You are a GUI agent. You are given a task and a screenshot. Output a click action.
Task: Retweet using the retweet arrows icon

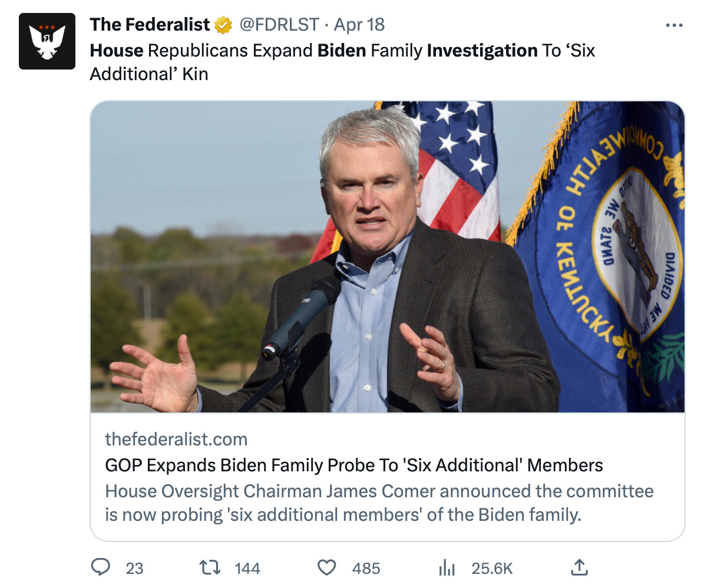209,567
